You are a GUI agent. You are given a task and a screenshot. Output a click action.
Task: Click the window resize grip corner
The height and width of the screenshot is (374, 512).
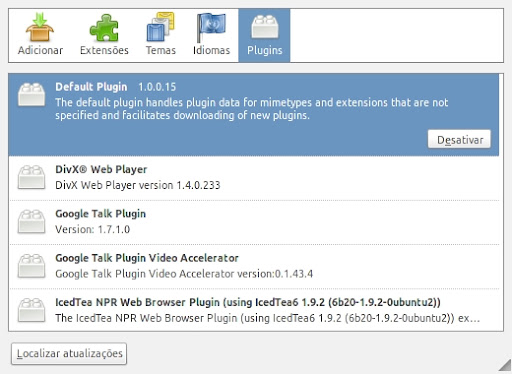[505, 365]
